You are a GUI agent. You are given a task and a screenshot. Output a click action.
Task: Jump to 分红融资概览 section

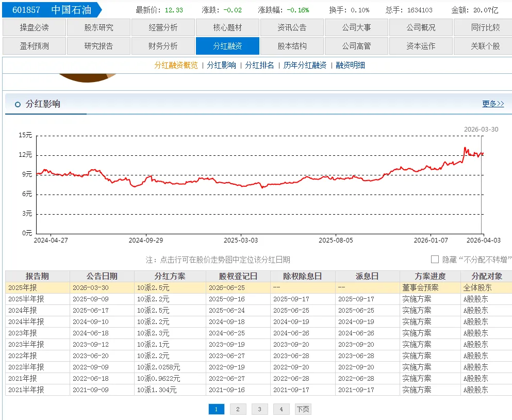click(176, 65)
